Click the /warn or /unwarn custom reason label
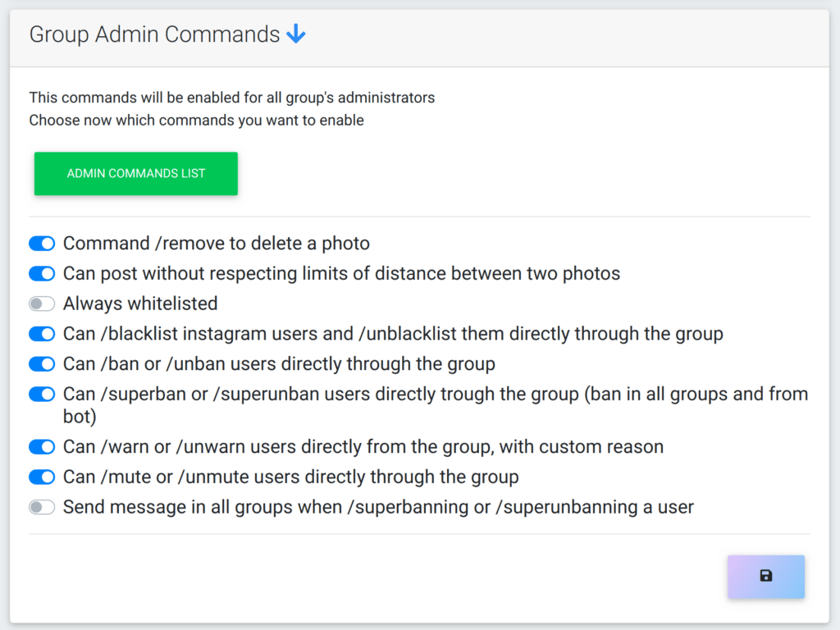Screen dimensions: 840x630 (363, 447)
